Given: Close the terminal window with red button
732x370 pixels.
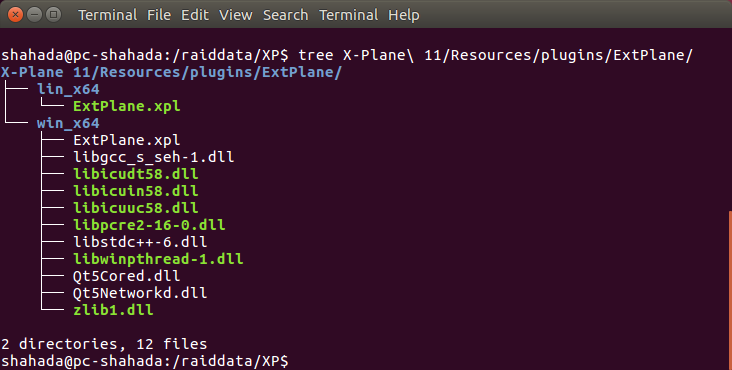Looking at the screenshot, I should click(x=15, y=15).
